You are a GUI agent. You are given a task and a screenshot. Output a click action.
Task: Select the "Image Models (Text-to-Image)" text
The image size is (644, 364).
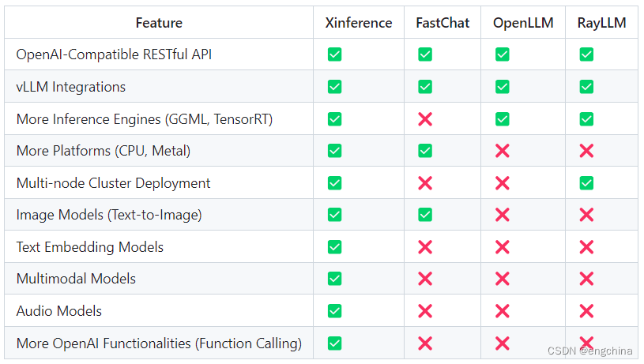coord(109,215)
